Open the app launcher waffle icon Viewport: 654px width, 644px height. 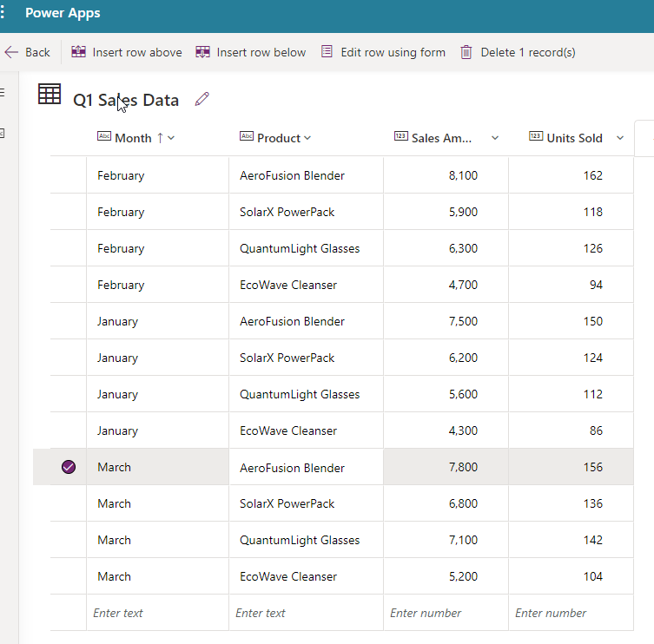(x=3, y=12)
